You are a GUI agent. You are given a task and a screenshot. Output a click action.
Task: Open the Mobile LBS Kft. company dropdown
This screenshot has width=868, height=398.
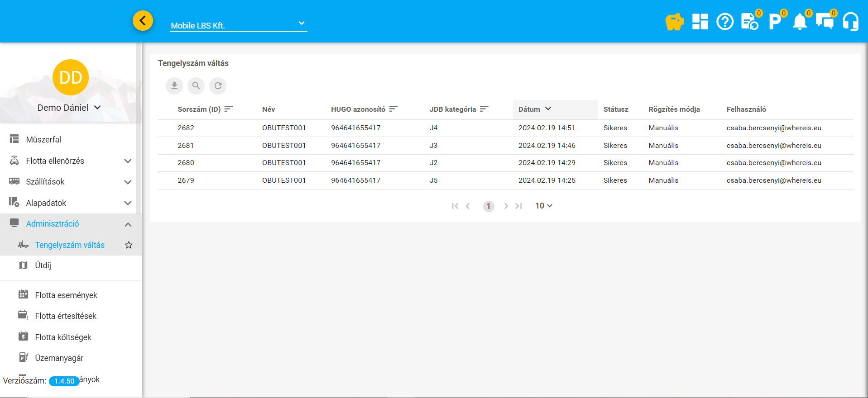(x=238, y=25)
